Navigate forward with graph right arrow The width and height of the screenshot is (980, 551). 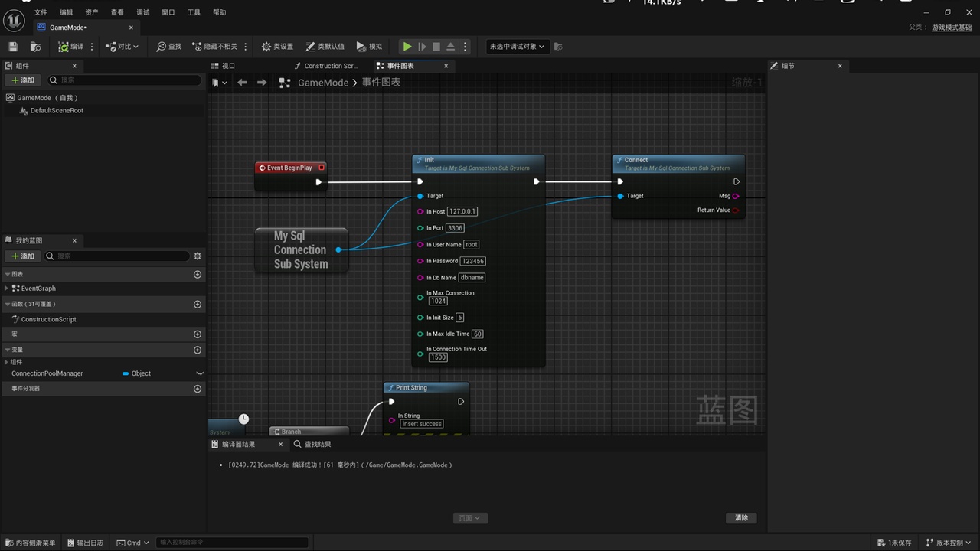coord(262,83)
